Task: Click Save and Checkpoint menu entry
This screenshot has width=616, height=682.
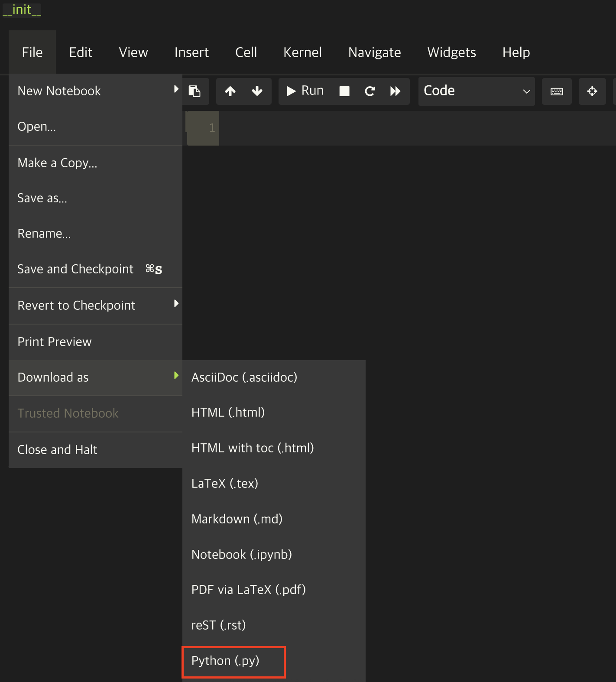Action: pos(95,269)
